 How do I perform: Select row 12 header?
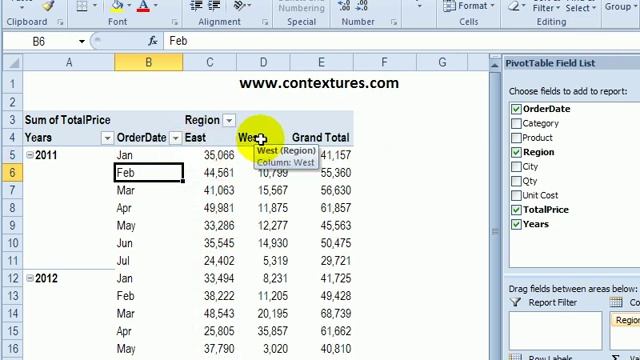click(13, 278)
